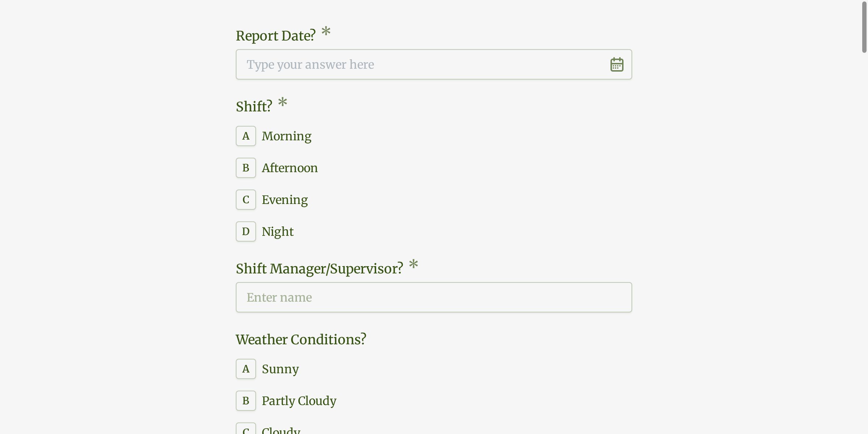Click the B key badge beside Afternoon
868x434 pixels.
[246, 167]
